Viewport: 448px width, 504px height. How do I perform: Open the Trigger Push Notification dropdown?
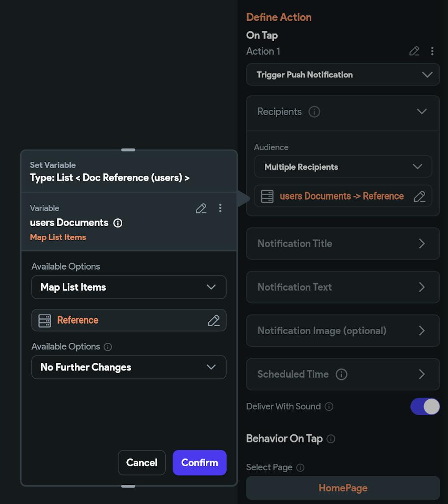pos(343,75)
